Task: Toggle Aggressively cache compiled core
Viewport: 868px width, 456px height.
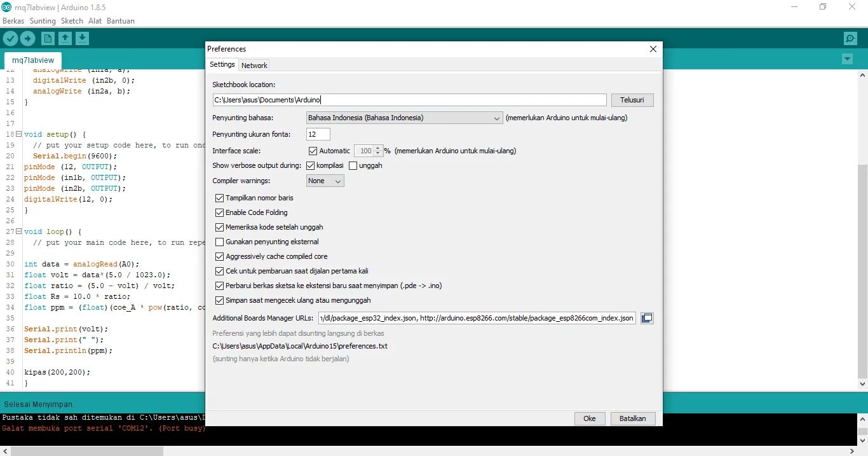Action: point(220,257)
